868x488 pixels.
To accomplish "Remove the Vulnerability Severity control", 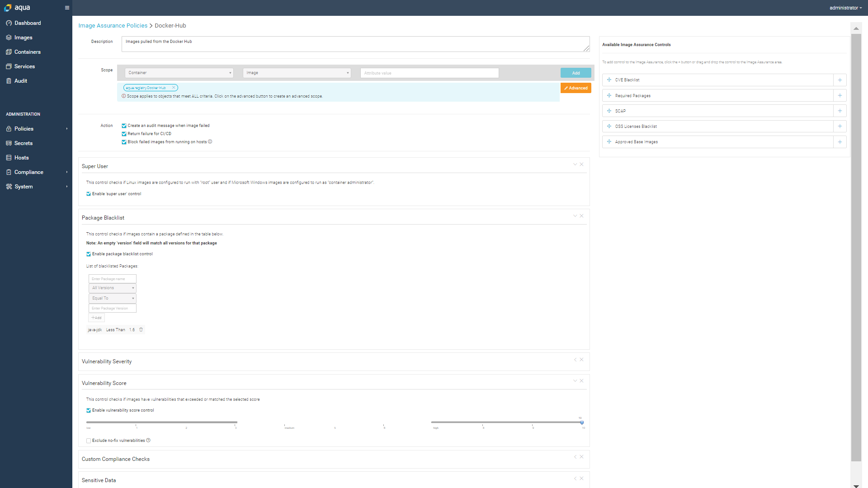I will point(582,360).
